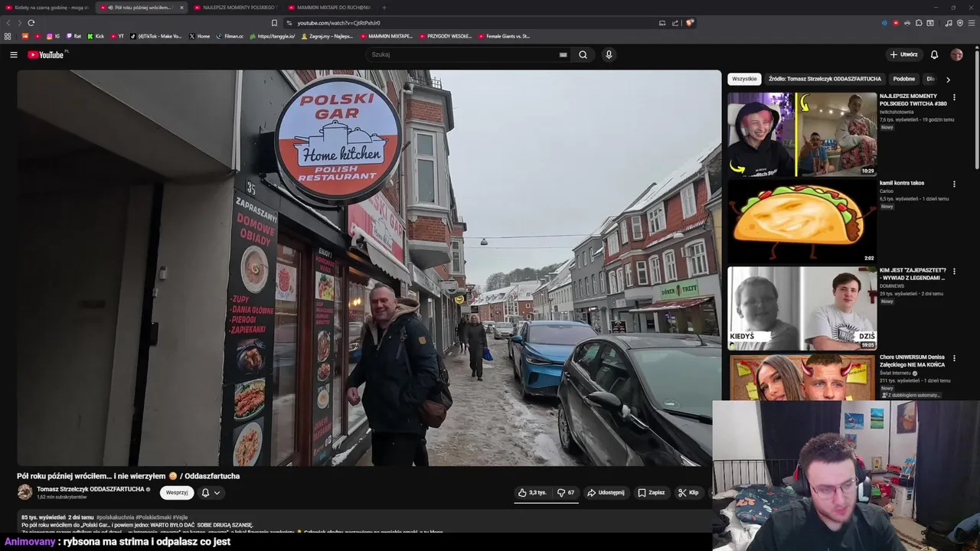Open the channel avatar below video
Screen dimensions: 980x551
click(x=25, y=492)
